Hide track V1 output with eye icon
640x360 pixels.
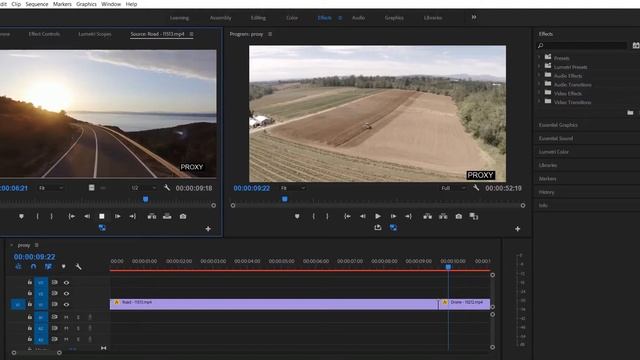[x=66, y=304]
